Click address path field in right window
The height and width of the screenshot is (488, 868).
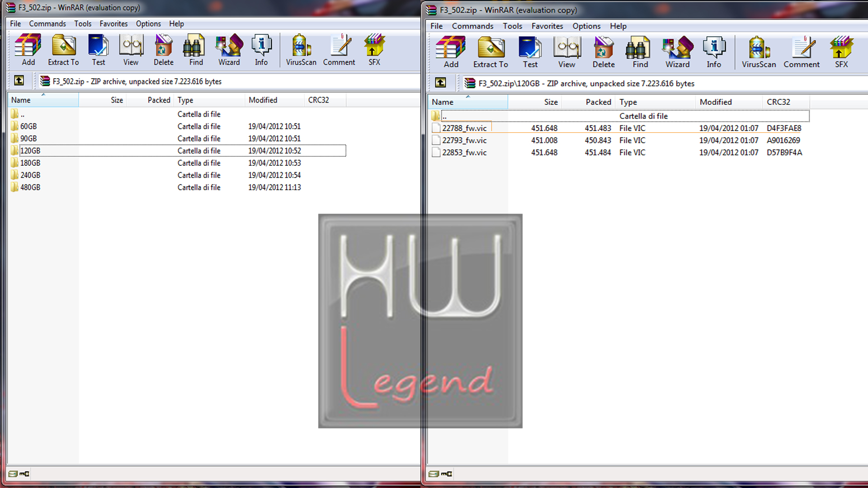coord(665,83)
